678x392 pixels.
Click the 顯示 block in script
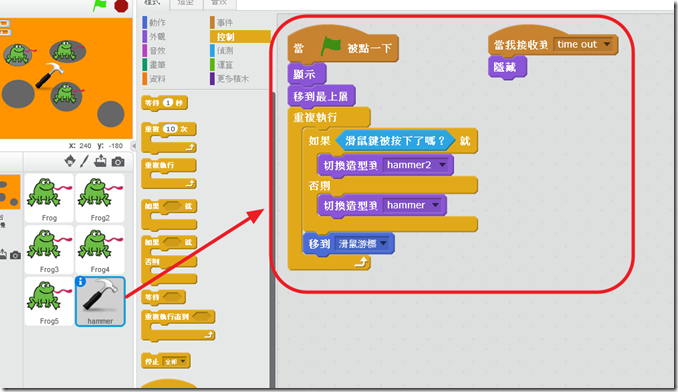(307, 74)
